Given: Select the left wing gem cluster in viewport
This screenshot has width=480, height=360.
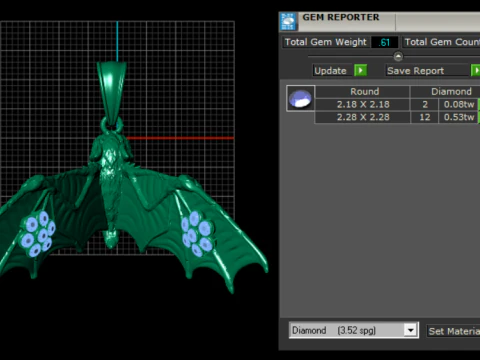Looking at the screenshot, I should click(x=37, y=233).
